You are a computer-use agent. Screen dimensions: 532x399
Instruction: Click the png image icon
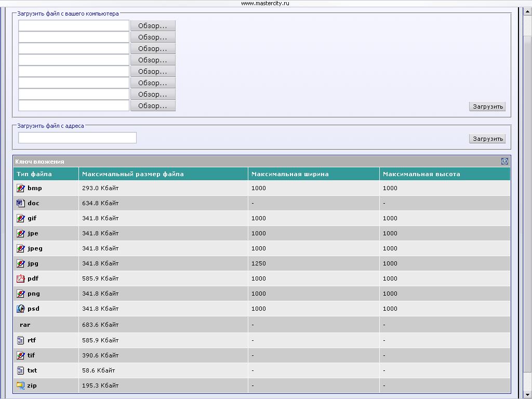click(21, 294)
